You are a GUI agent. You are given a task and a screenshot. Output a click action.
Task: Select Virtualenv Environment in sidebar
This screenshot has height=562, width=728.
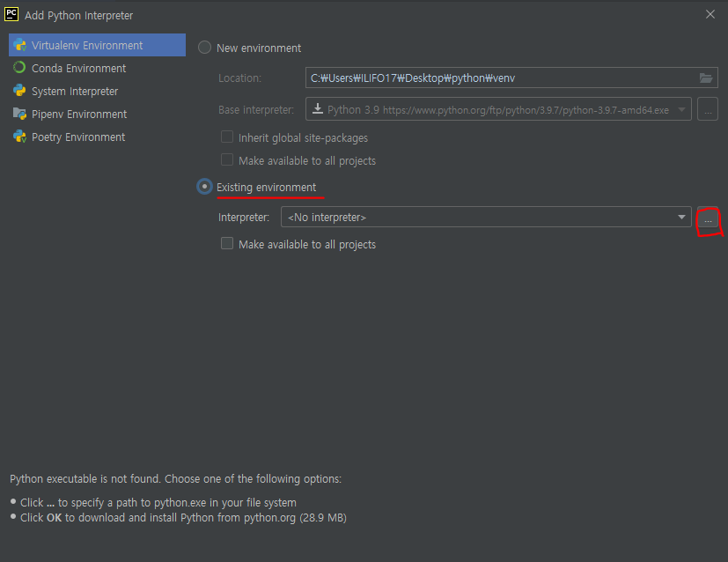pos(97,45)
